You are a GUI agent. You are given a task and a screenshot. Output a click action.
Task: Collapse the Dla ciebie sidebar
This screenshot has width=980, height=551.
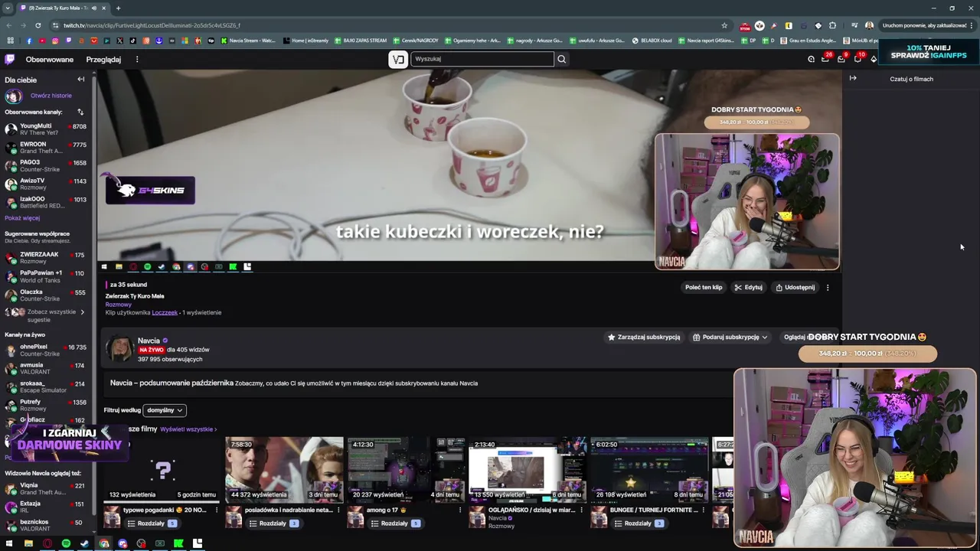[x=80, y=80]
